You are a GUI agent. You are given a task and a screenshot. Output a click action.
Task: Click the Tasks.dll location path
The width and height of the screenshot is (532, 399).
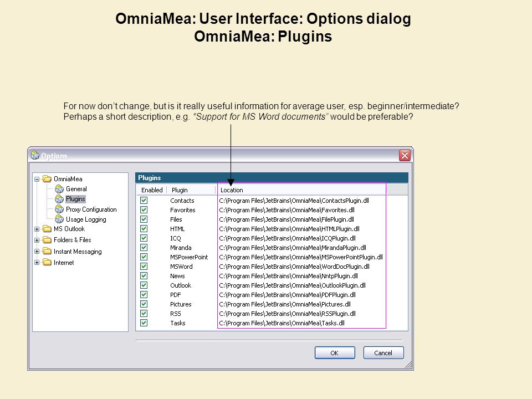[x=282, y=323]
